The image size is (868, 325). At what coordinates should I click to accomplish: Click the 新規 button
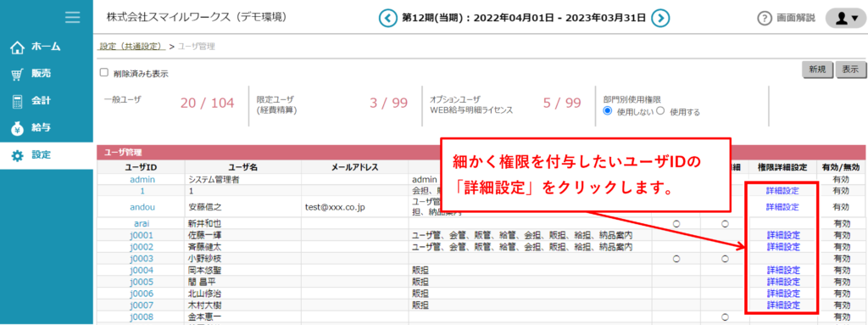[817, 70]
